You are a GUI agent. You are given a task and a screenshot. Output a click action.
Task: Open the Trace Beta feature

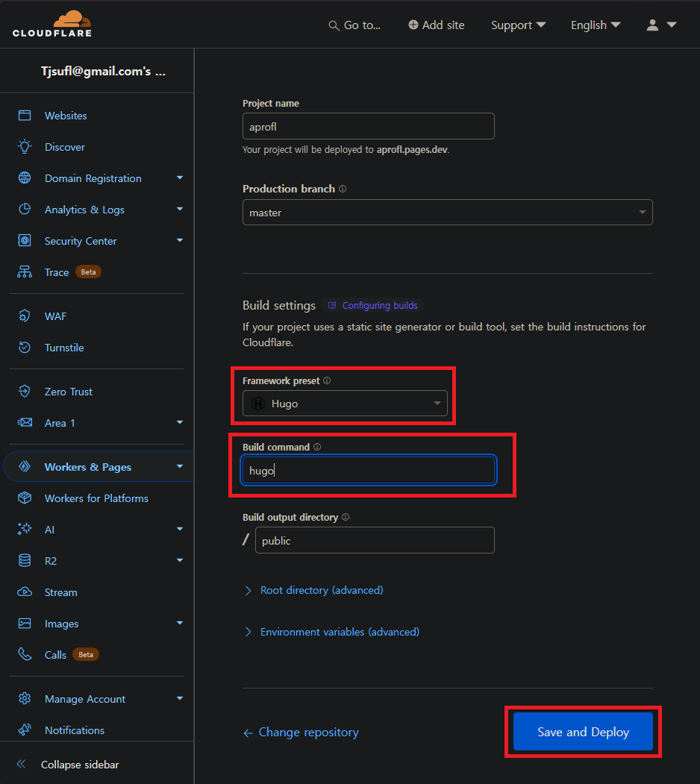(x=56, y=272)
